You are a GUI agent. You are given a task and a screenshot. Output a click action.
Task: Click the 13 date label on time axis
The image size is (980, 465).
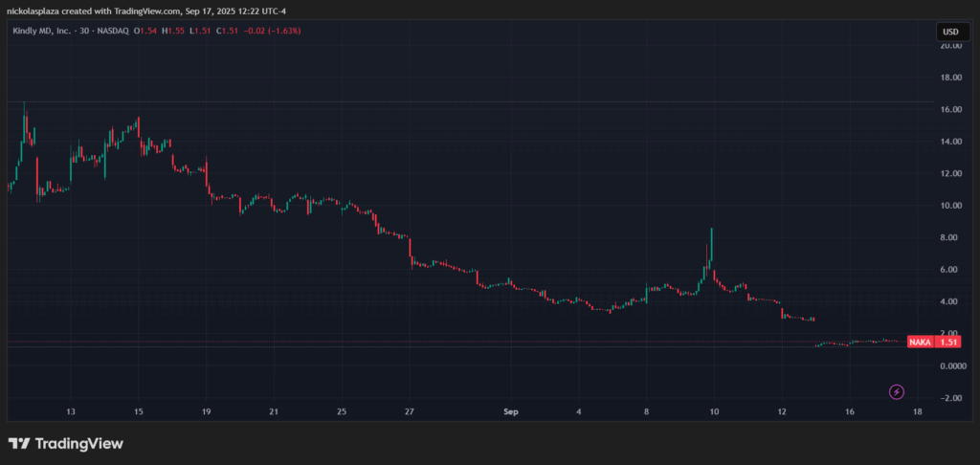70,412
